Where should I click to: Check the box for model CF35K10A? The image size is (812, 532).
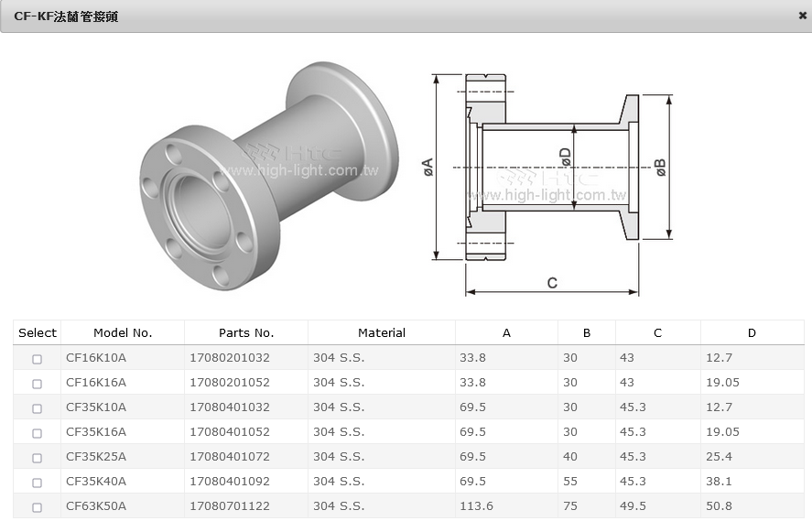(38, 408)
